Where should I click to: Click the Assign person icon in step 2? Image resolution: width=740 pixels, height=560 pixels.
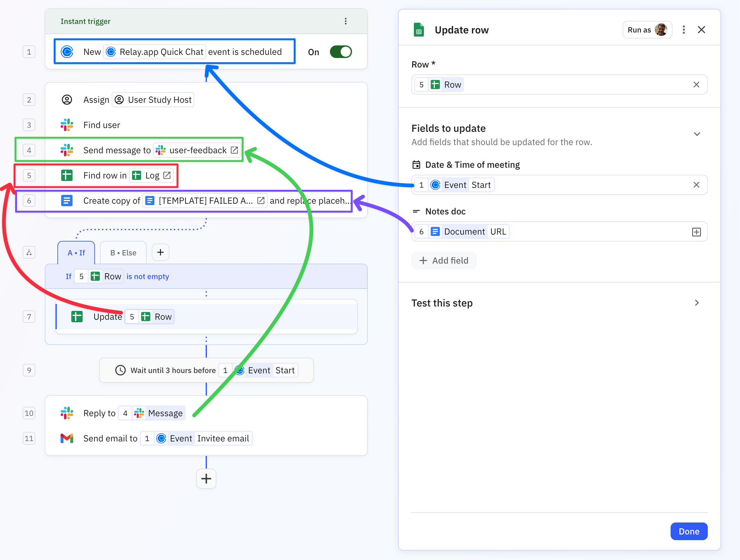(x=67, y=99)
